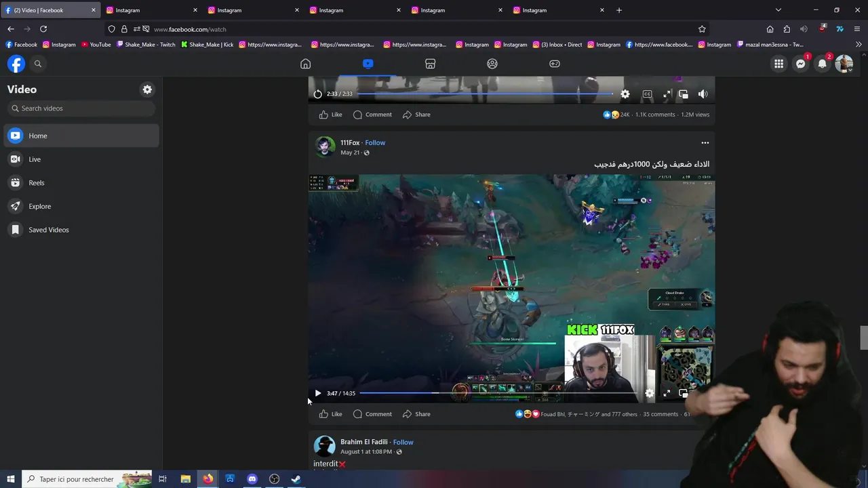868x488 pixels.
Task: Open settings gear on the 2:33 video
Action: coord(625,94)
